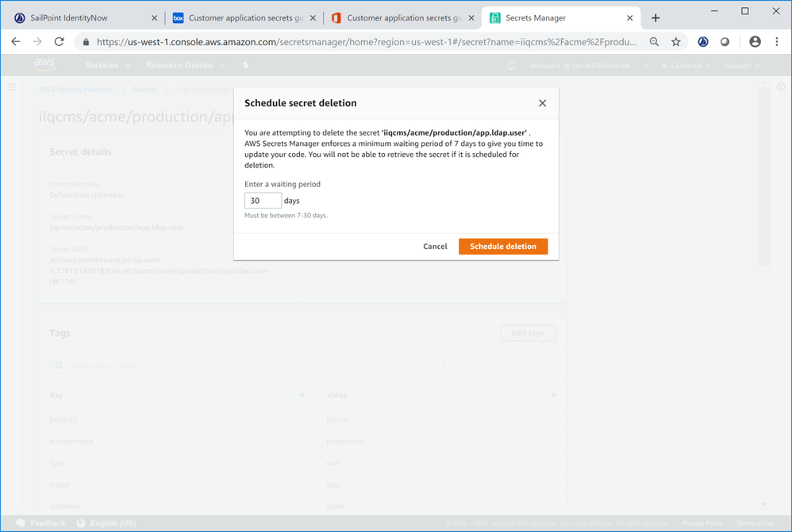Image resolution: width=792 pixels, height=532 pixels.
Task: Expand the Resource Groups dropdown
Action: (185, 66)
